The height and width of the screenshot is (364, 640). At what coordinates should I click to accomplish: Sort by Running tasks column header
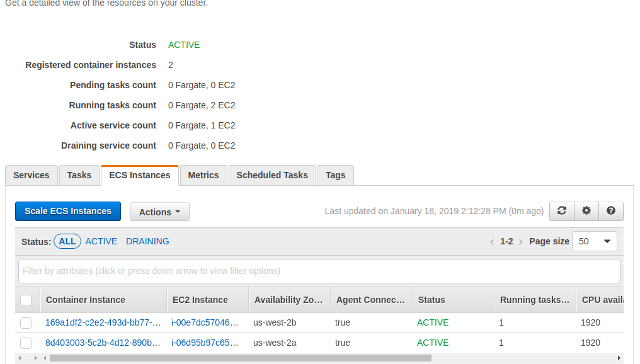pos(535,300)
